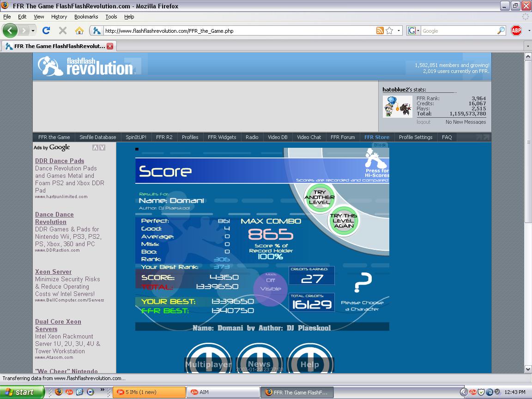This screenshot has height=399, width=532.
Task: Close the FFR The Game tab
Action: [x=110, y=46]
